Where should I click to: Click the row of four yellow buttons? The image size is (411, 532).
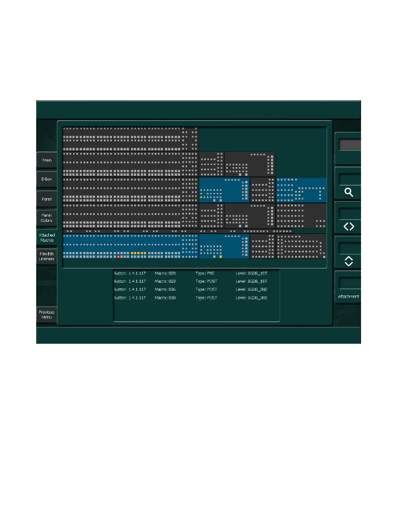(x=138, y=253)
